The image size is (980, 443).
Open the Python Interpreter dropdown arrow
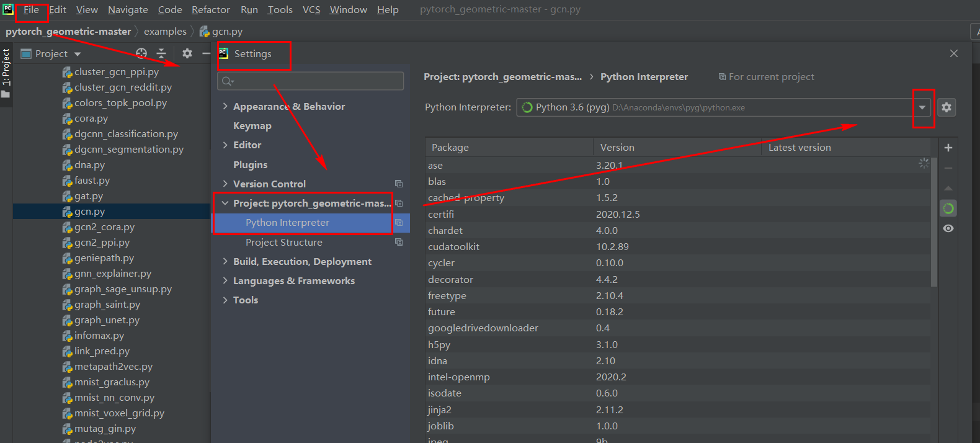point(922,107)
